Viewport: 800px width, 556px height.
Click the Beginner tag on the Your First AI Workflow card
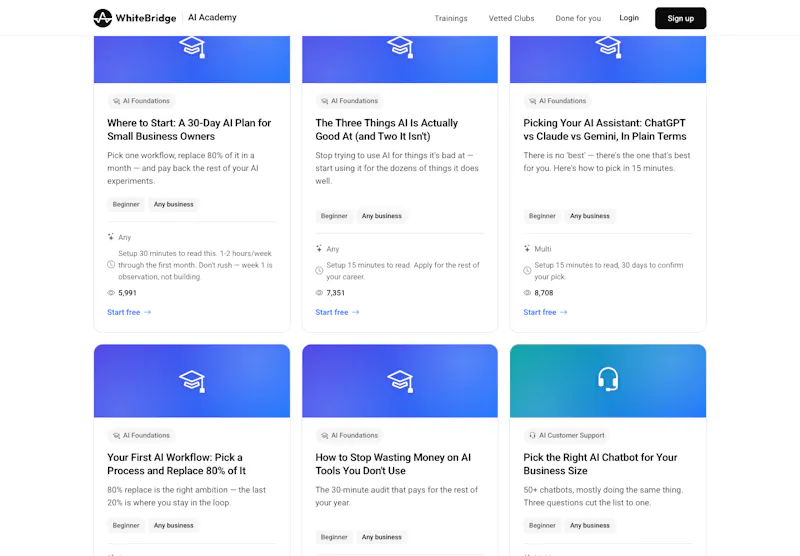point(126,525)
